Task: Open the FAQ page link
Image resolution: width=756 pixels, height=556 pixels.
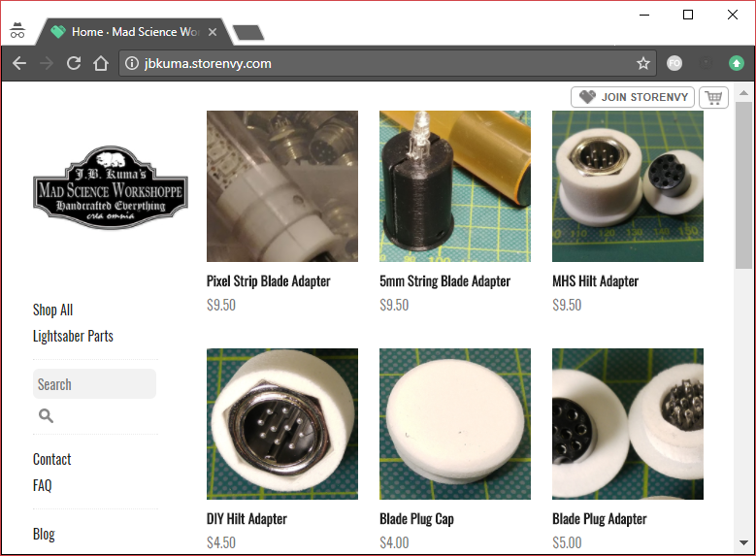Action: click(43, 485)
